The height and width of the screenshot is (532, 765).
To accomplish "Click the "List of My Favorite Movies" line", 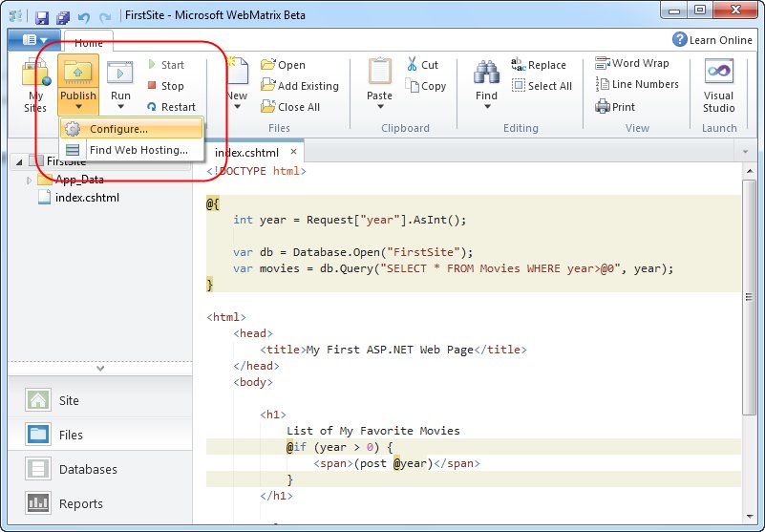I will (x=373, y=431).
